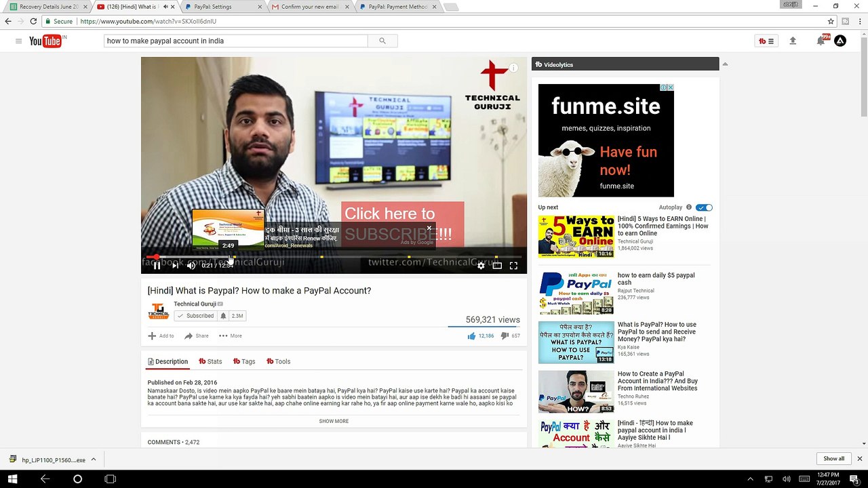
Task: Click the browser address bar URL
Action: click(x=148, y=21)
